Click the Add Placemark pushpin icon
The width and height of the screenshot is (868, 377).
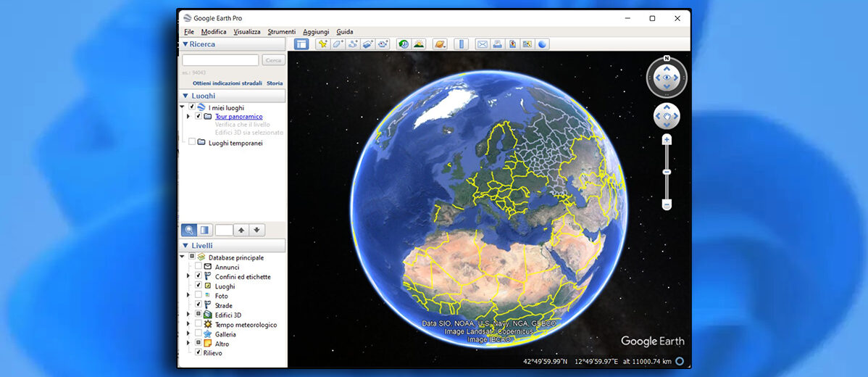click(322, 44)
